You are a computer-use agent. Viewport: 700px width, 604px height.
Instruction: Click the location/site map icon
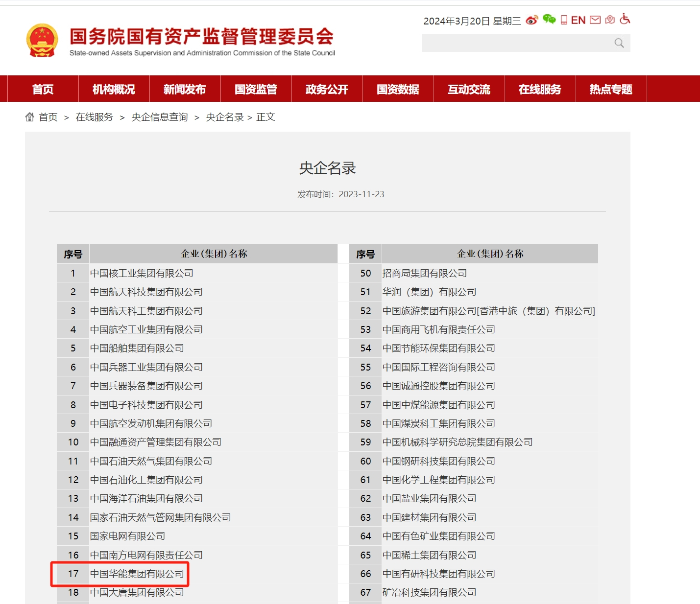click(609, 20)
